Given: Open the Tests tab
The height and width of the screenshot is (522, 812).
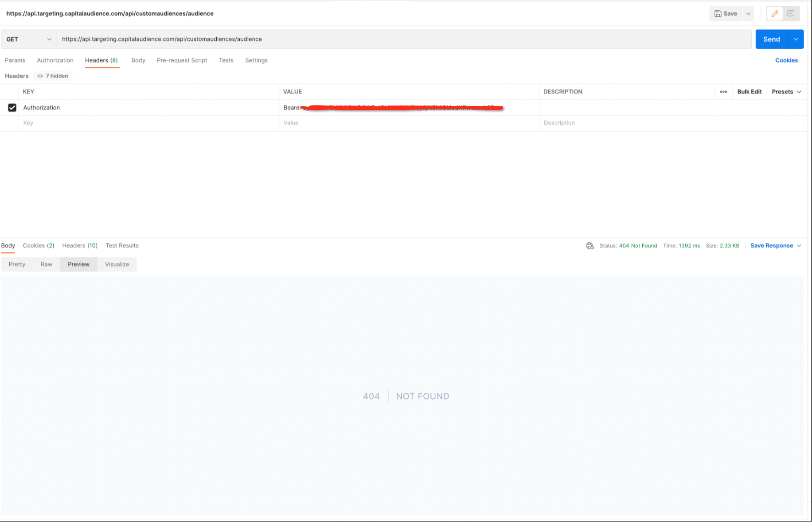Looking at the screenshot, I should [226, 60].
